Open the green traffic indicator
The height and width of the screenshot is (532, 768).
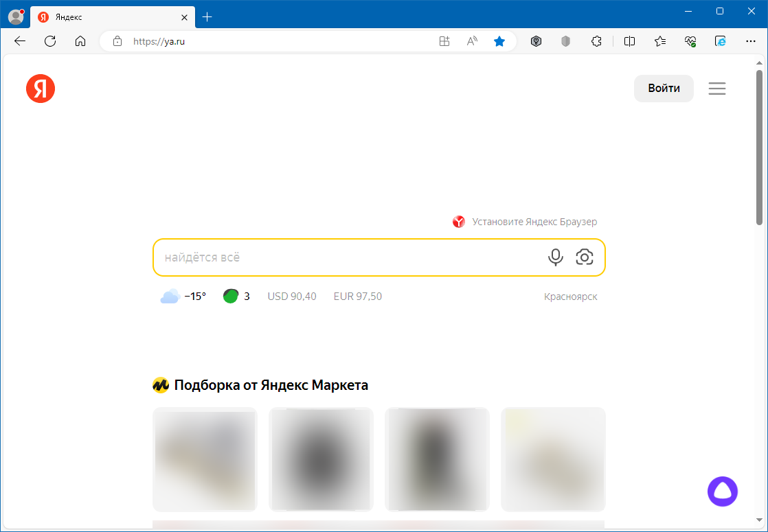click(231, 296)
